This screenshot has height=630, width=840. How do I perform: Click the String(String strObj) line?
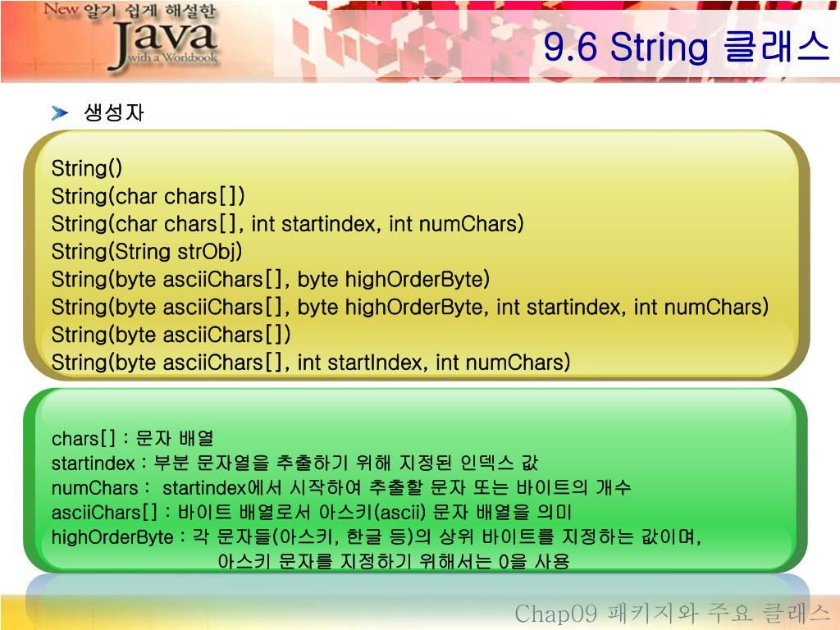point(147,252)
